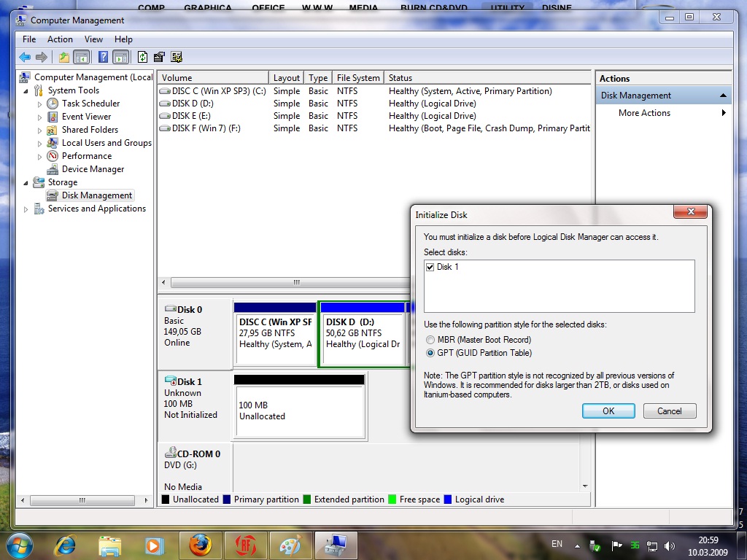
Task: Sort by File System column header
Action: coord(358,77)
